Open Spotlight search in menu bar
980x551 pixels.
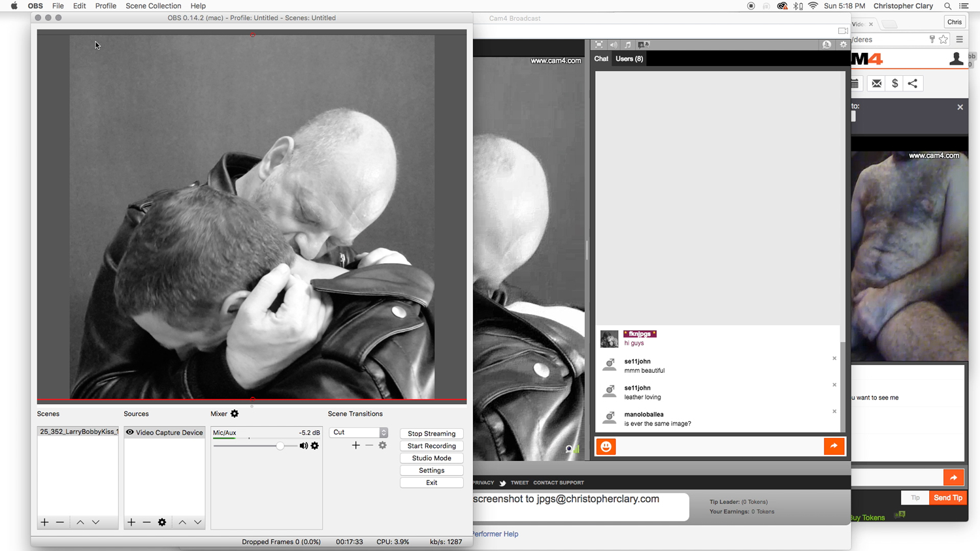[x=947, y=6]
